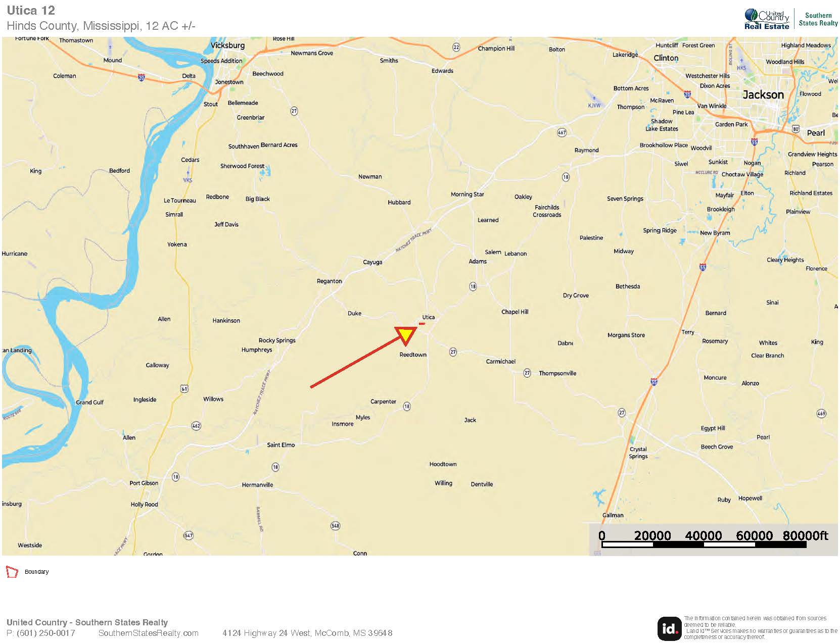
Task: Select the Vicksburg city label
Action: click(x=227, y=45)
